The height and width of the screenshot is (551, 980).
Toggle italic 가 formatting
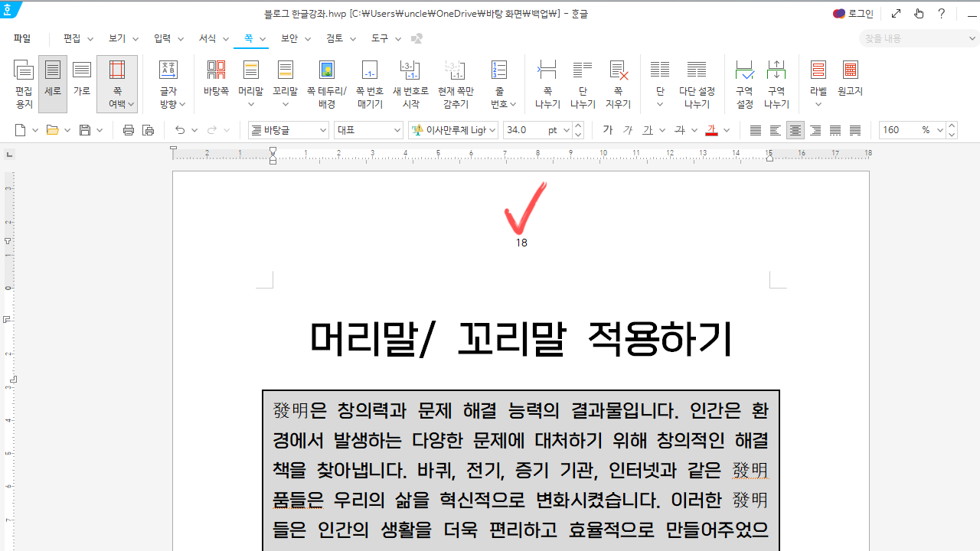click(628, 130)
